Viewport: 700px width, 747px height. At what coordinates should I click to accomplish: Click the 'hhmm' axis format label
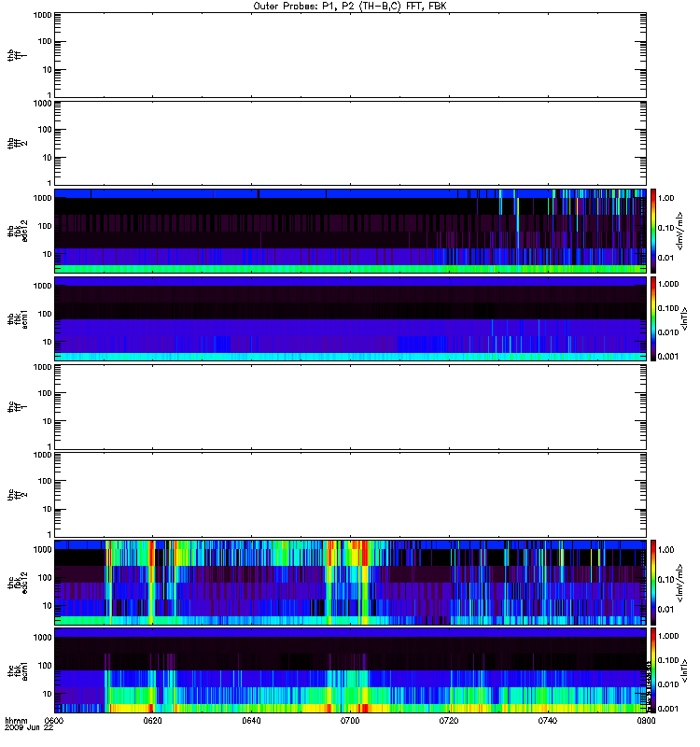(x=16, y=721)
